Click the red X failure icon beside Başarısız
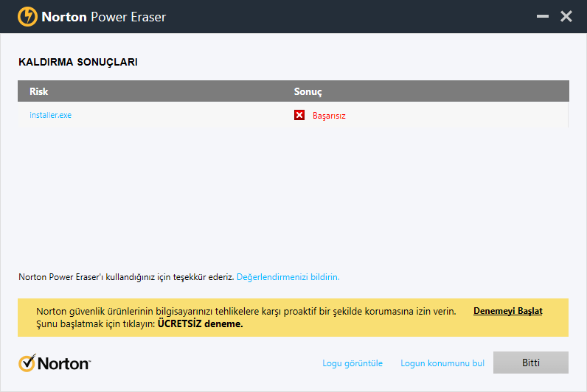The height and width of the screenshot is (392, 587). pos(299,115)
